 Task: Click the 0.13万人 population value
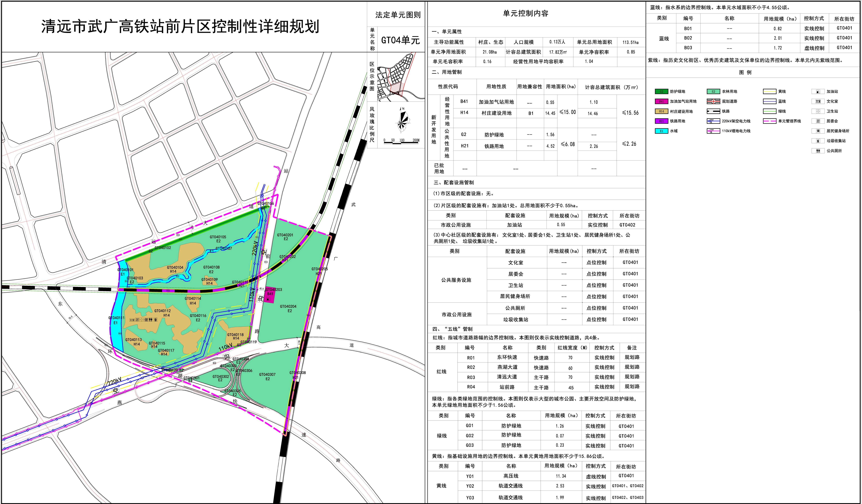pos(557,42)
